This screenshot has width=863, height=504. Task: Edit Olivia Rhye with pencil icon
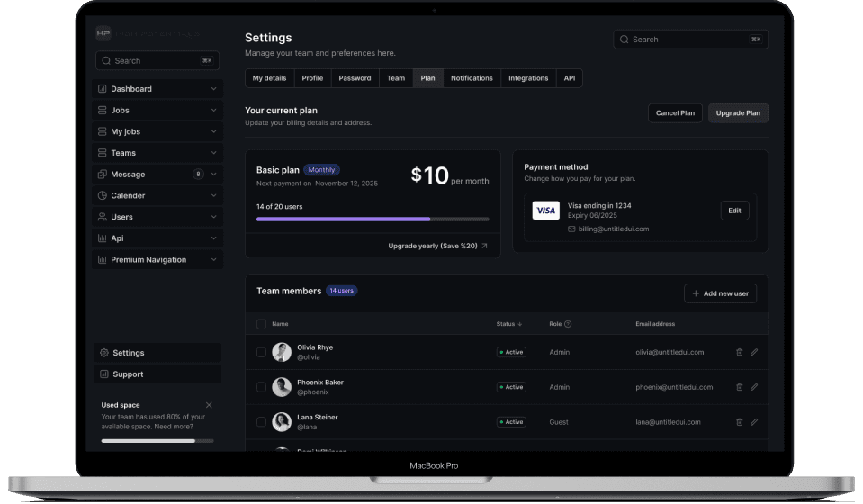click(754, 352)
